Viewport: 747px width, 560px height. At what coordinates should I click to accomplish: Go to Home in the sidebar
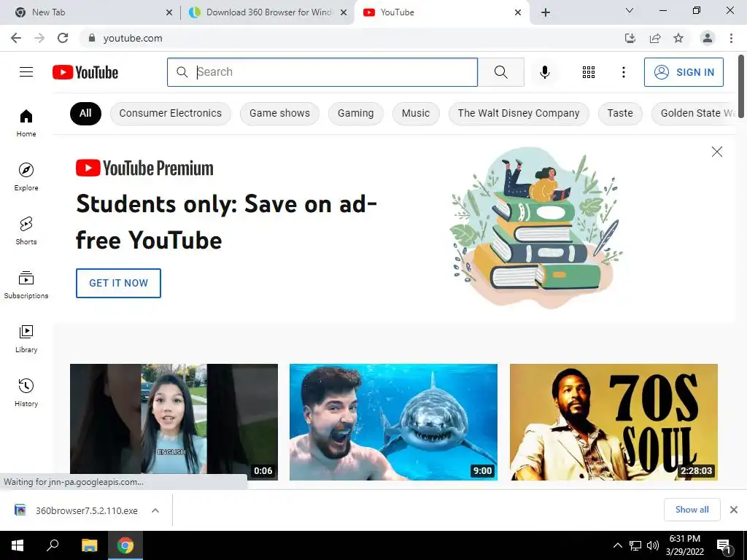[x=26, y=122]
